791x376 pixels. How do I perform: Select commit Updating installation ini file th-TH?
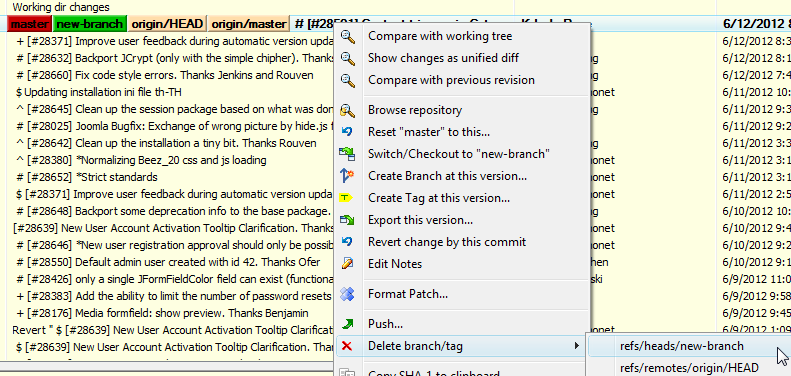[99, 92]
